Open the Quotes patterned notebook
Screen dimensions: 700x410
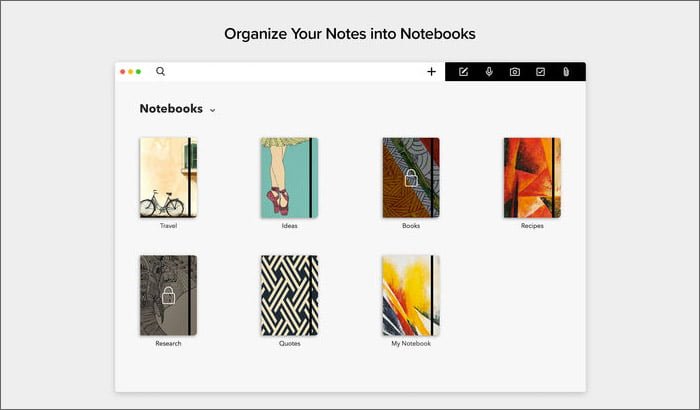pyautogui.click(x=289, y=295)
